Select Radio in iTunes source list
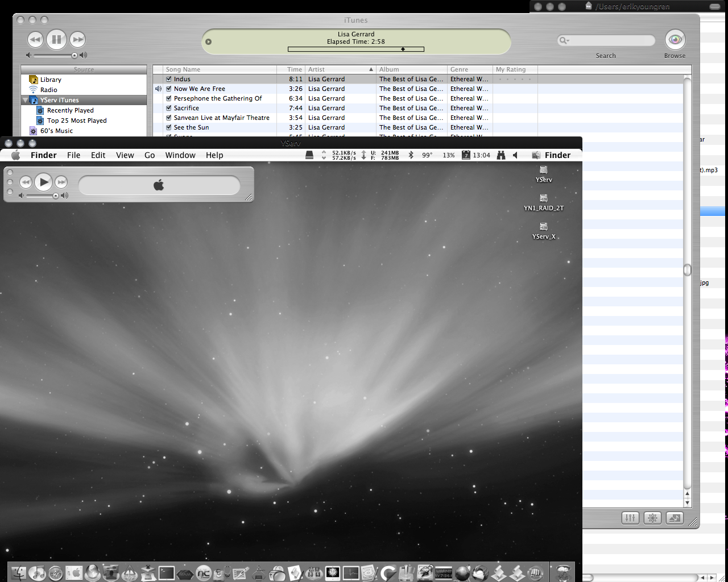The image size is (728, 582). (x=48, y=90)
